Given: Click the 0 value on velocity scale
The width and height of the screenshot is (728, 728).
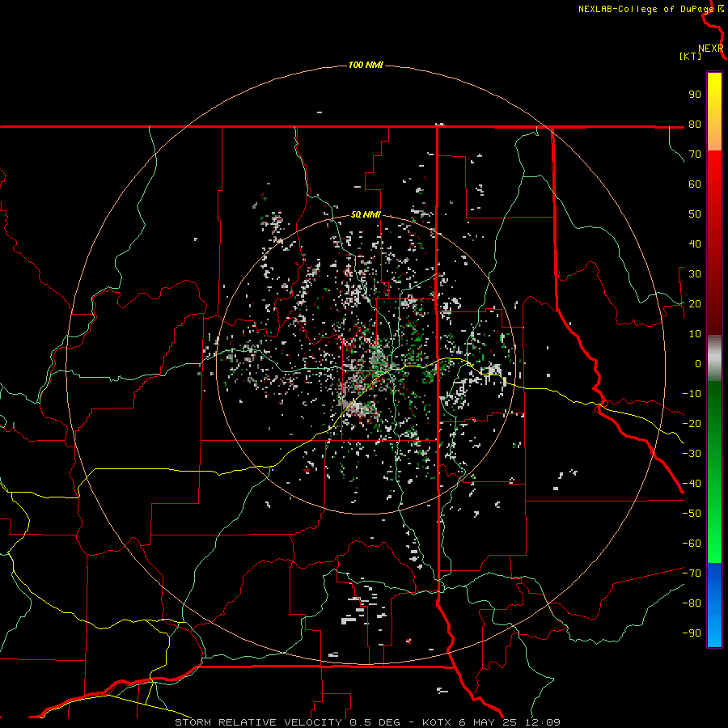Looking at the screenshot, I should pyautogui.click(x=698, y=363).
